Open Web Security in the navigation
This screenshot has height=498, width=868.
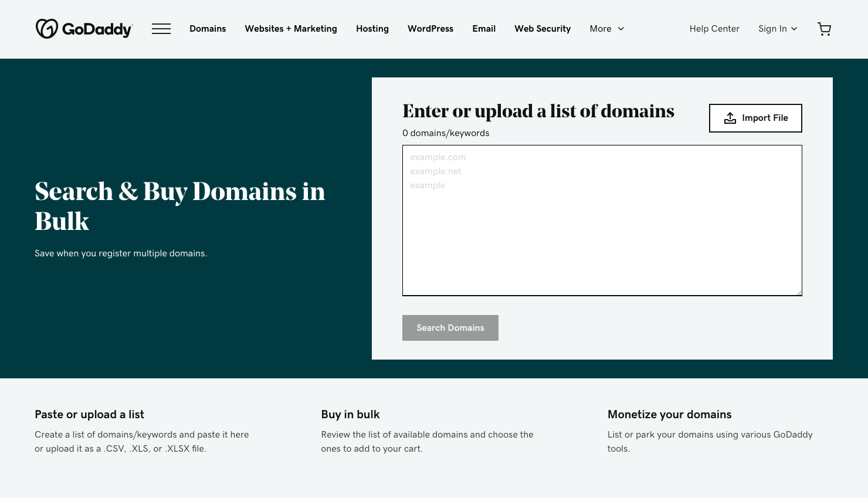542,29
